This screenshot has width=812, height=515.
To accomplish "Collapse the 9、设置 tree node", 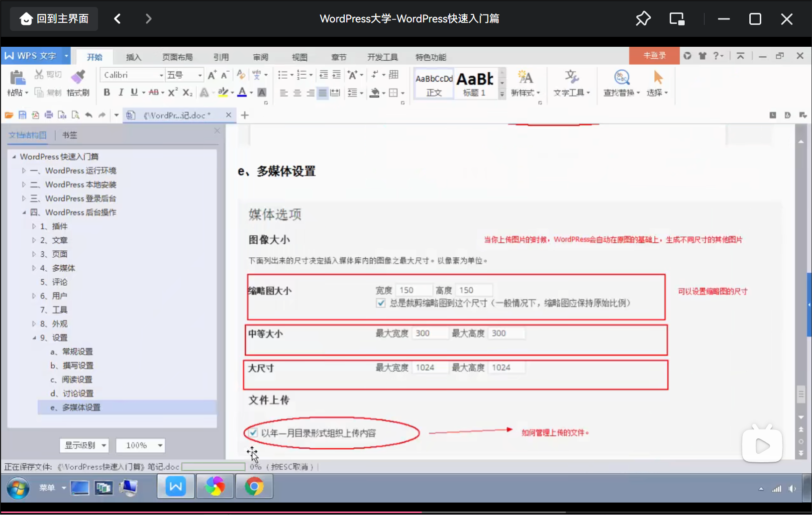I will click(x=34, y=338).
